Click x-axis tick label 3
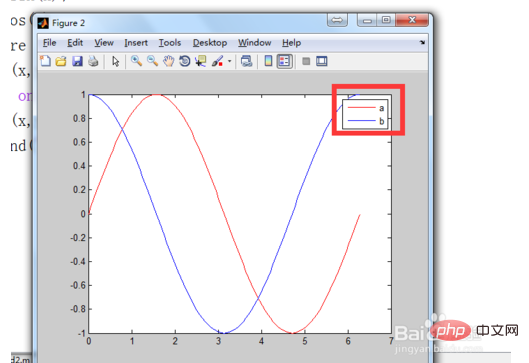The image size is (529, 363). coord(218,341)
